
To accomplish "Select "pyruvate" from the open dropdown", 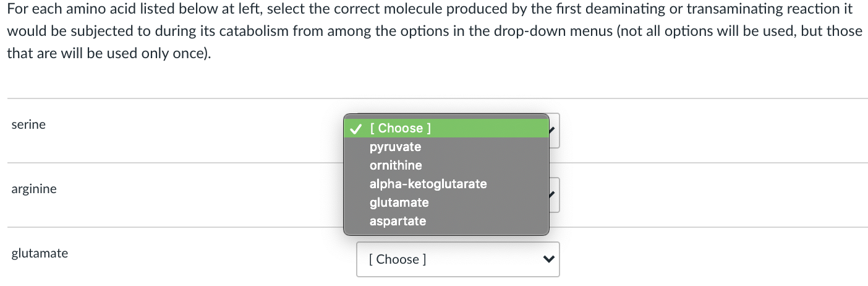I will coord(395,147).
